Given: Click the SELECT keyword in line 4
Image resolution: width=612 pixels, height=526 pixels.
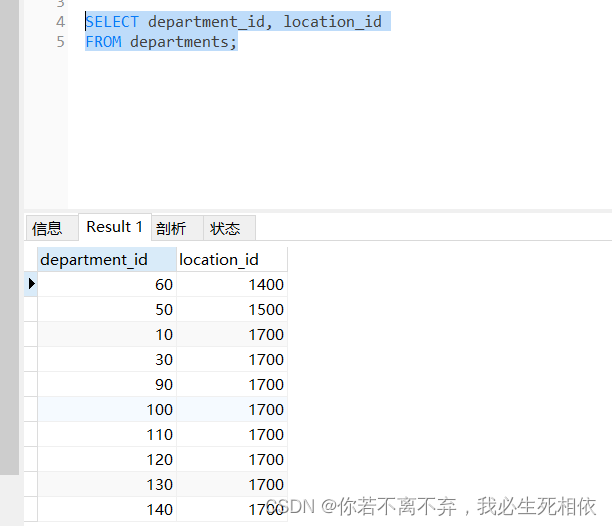Looking at the screenshot, I should pos(112,22).
